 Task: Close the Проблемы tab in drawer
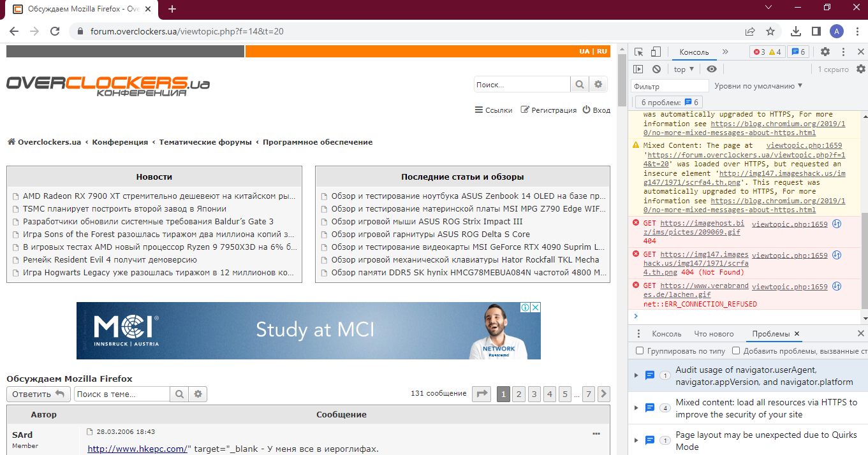point(797,333)
